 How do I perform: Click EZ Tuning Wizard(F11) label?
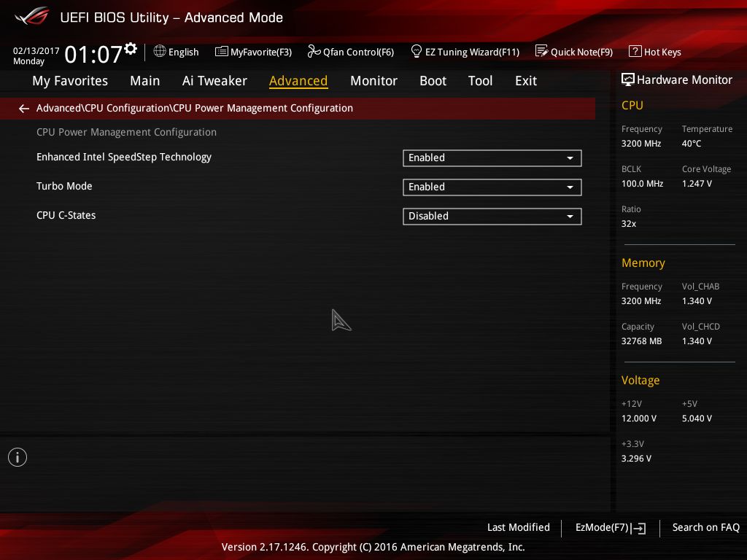472,52
